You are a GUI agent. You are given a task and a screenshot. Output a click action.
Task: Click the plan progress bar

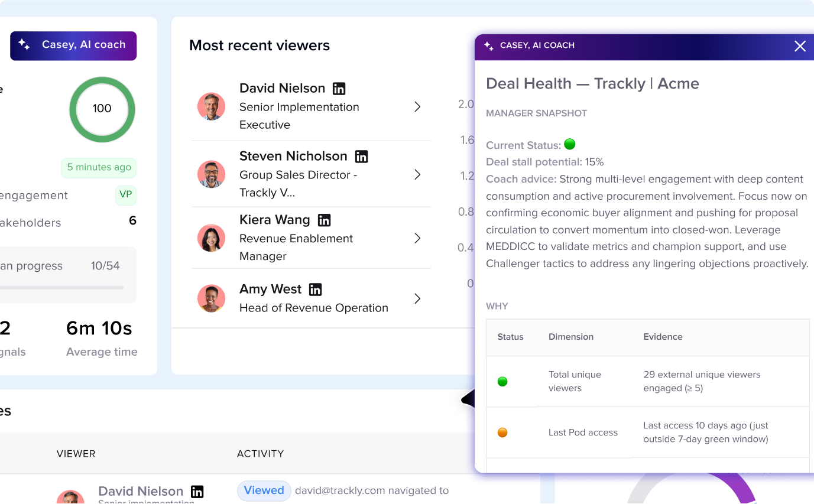click(61, 288)
